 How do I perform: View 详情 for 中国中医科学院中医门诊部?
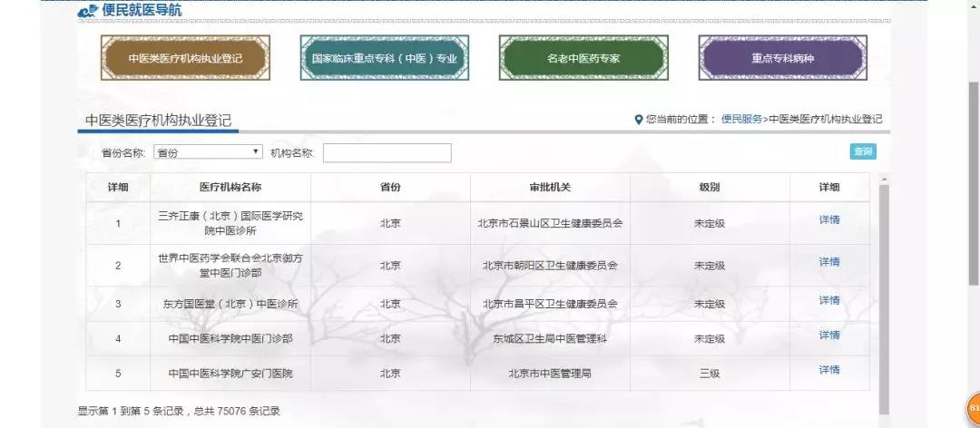829,336
